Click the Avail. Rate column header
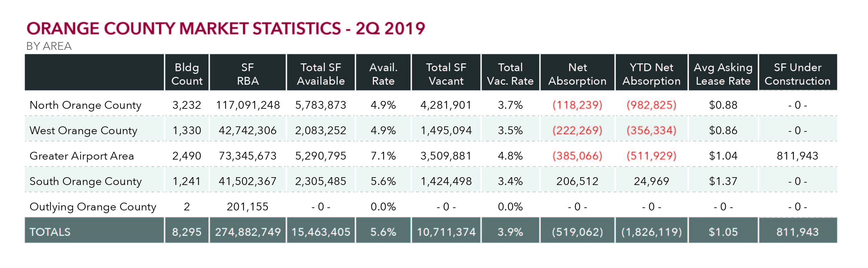The width and height of the screenshot is (868, 268). click(383, 74)
